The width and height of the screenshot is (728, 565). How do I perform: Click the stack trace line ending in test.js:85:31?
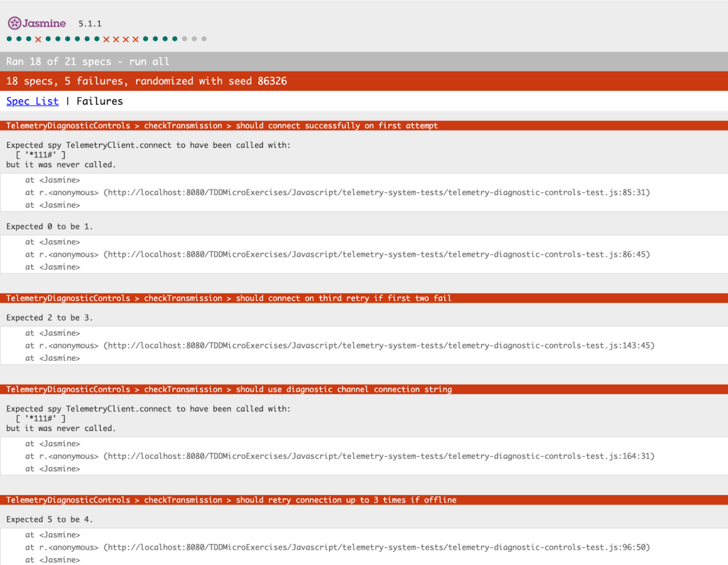338,192
